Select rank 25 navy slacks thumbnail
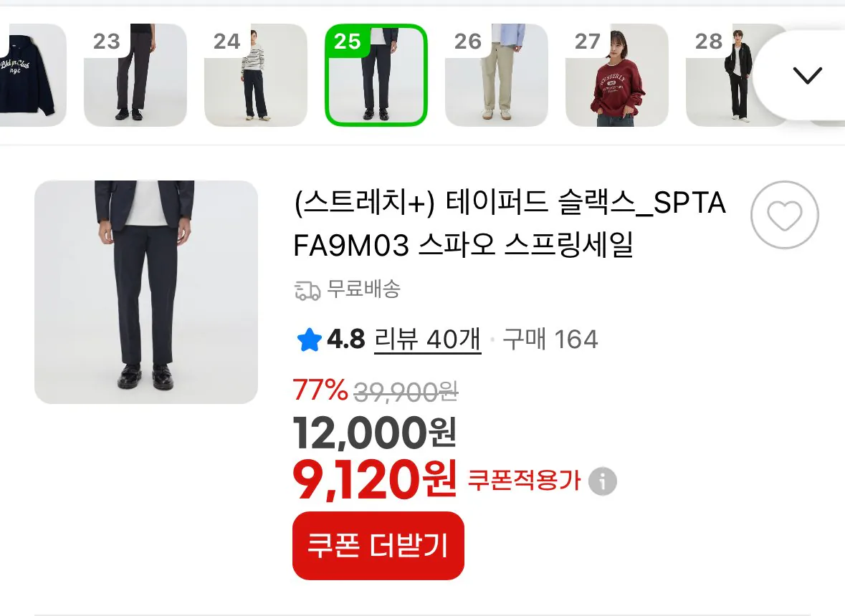The width and height of the screenshot is (845, 616). click(376, 74)
